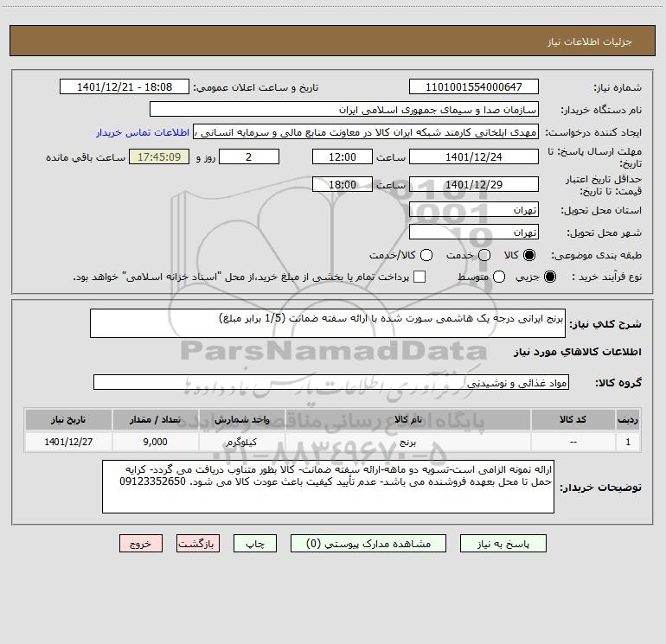The height and width of the screenshot is (644, 666).
Task: Click the buyer organization name field
Action: [x=344, y=109]
